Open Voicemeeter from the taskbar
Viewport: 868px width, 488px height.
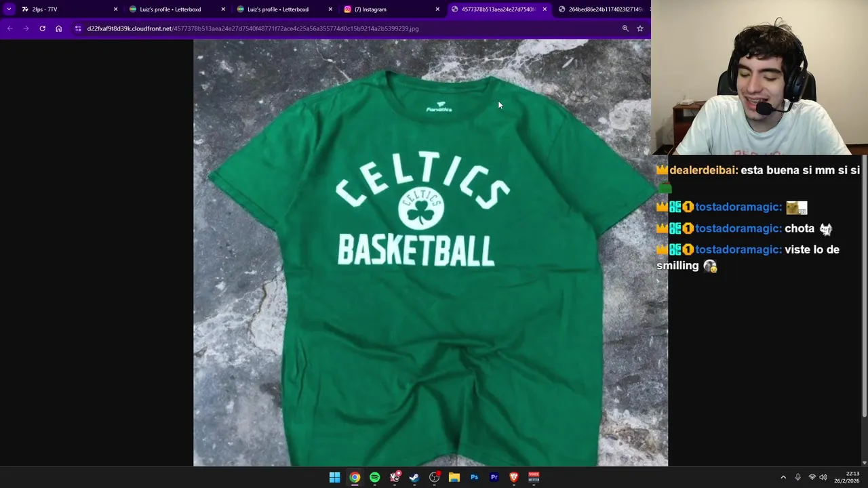point(534,477)
